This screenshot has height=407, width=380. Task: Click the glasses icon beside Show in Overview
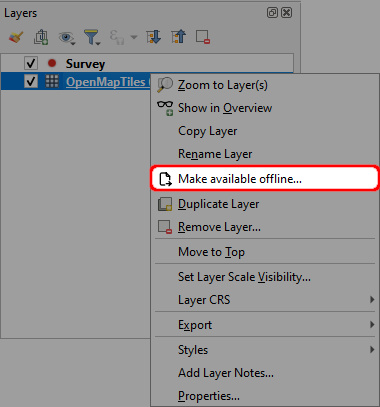pyautogui.click(x=165, y=108)
